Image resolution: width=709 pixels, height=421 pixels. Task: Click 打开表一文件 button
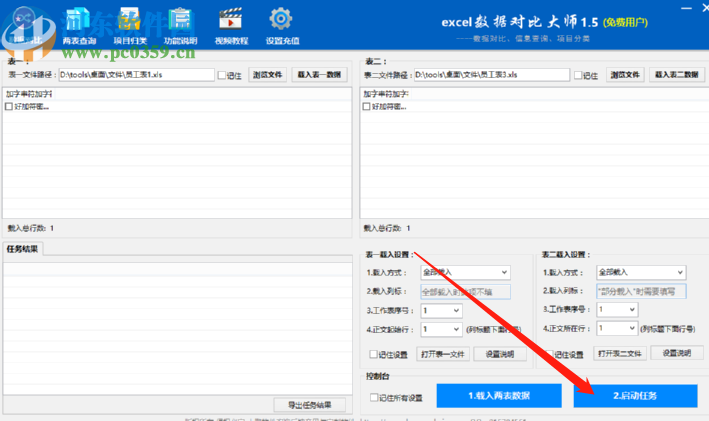(x=443, y=354)
